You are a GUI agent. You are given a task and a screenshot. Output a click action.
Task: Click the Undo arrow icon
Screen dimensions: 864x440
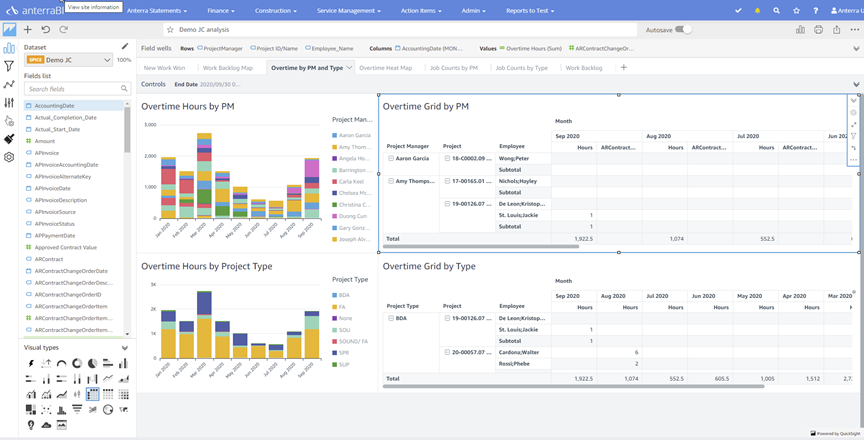tap(46, 30)
